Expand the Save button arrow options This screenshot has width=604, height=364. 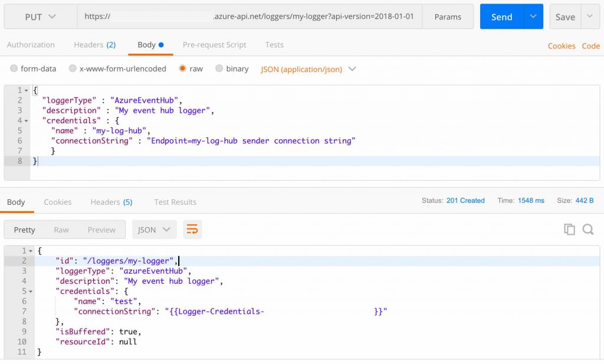coord(590,17)
